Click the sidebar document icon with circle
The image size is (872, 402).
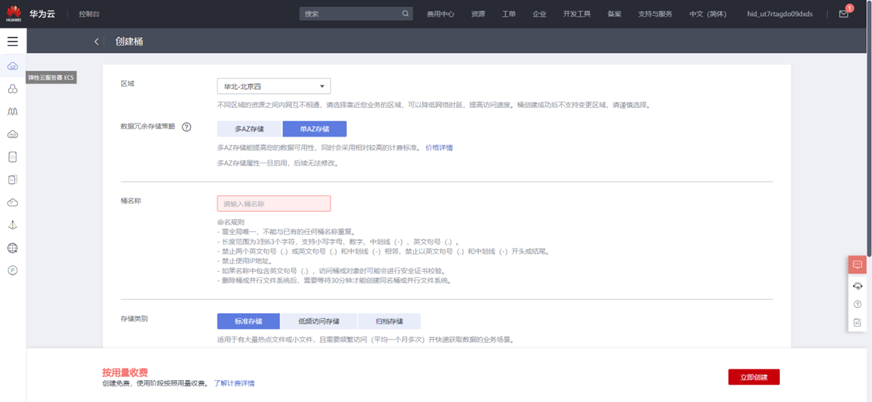(x=12, y=157)
